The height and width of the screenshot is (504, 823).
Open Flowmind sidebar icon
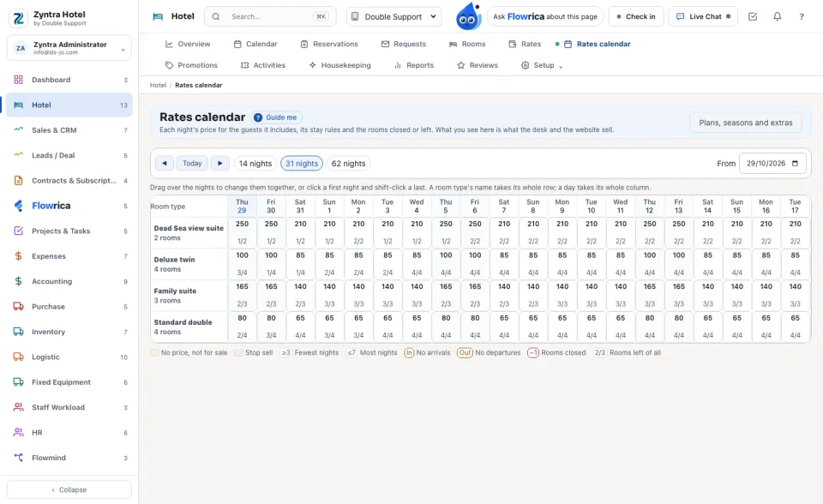(x=18, y=457)
